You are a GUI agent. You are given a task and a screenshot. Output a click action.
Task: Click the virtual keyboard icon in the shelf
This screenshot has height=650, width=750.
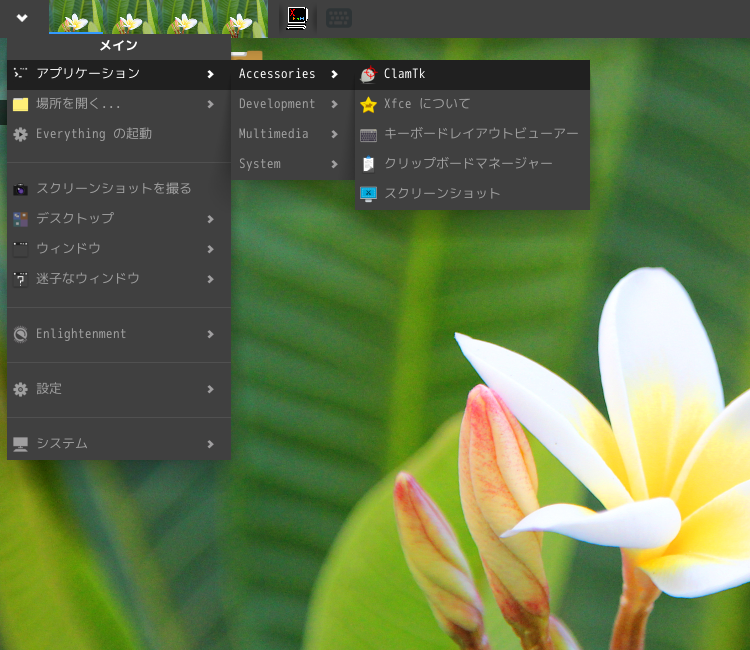click(339, 18)
